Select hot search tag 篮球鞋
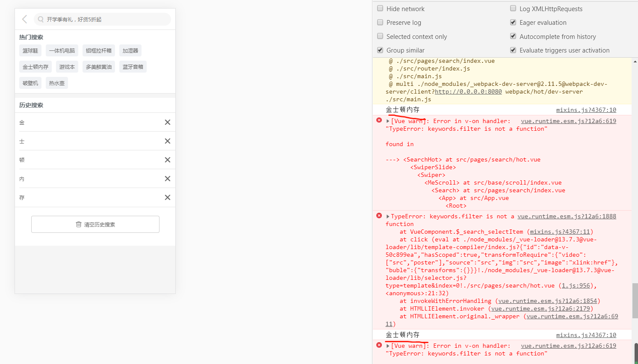This screenshot has height=364, width=638. [x=30, y=50]
